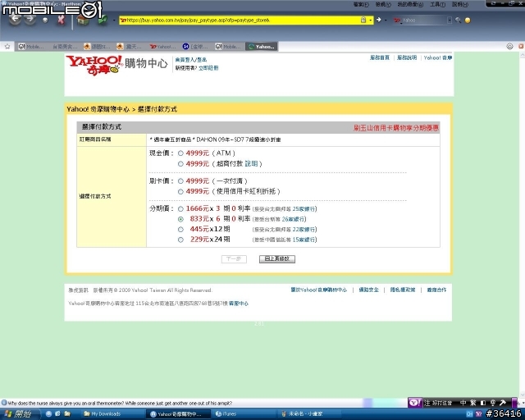Open favorites with the star icon
Image resolution: width=525 pixels, height=420 pixels.
7,47
